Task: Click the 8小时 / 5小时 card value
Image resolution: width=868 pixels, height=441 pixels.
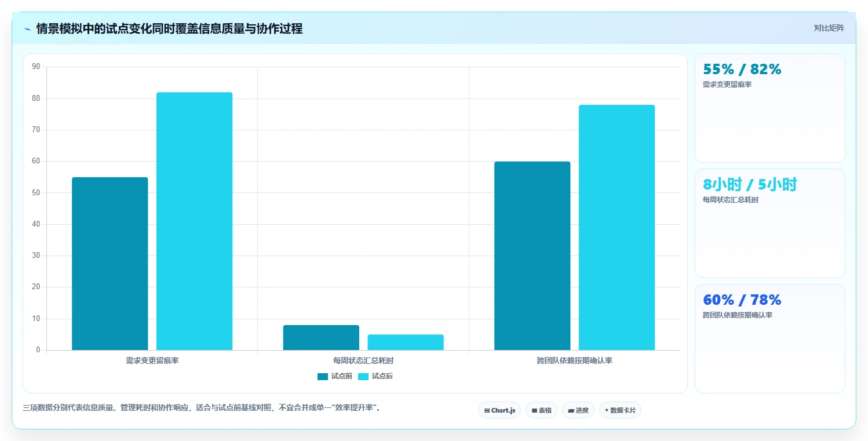Action: [x=750, y=185]
